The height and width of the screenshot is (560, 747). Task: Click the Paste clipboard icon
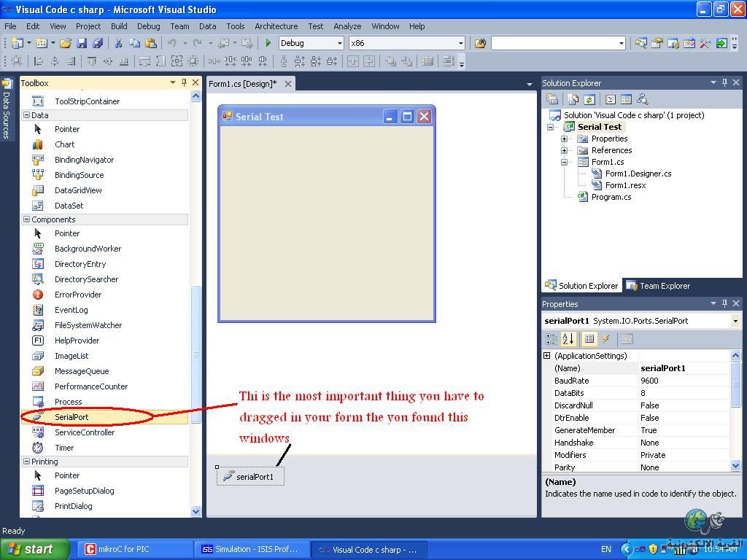pyautogui.click(x=151, y=43)
